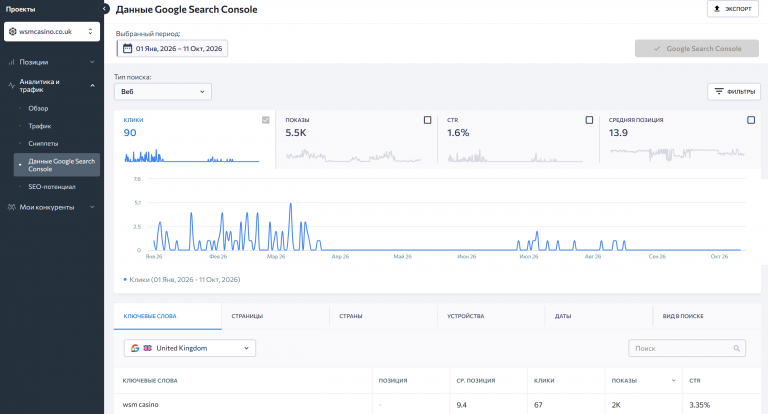Open the date range picker 01 Янв, 2026
Viewport: 768px width, 414px height.
(172, 49)
